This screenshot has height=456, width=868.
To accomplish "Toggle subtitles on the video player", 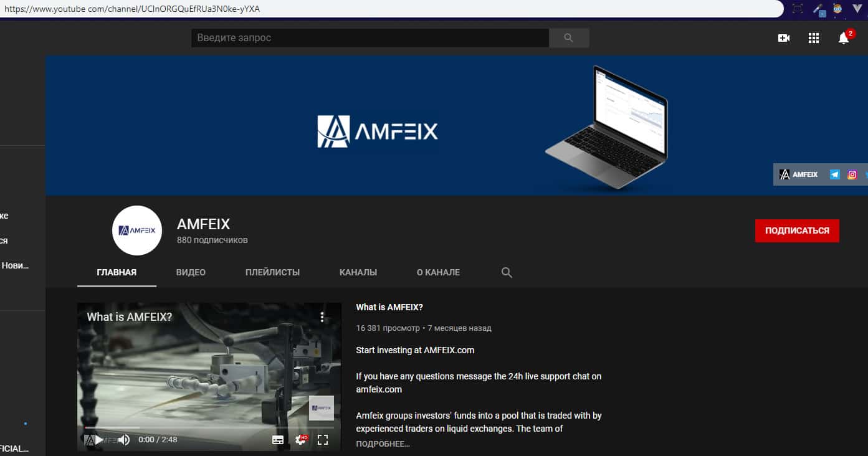I will (278, 440).
